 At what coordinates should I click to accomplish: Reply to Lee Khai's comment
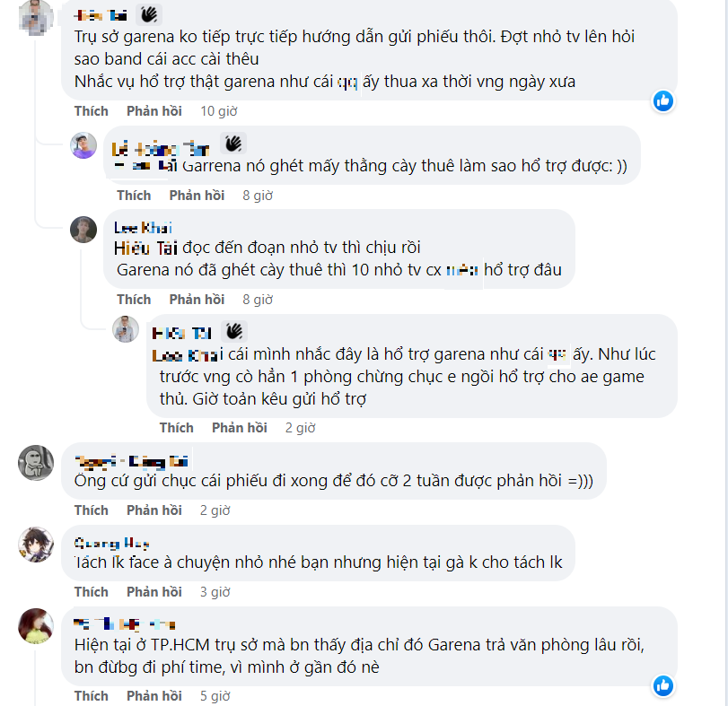tap(197, 300)
